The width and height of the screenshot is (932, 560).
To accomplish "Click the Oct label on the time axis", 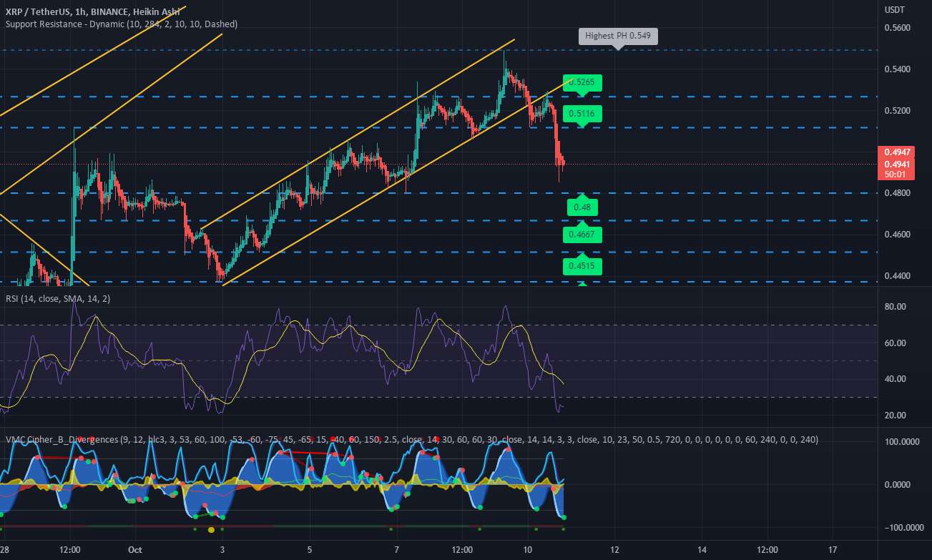I will coord(134,550).
